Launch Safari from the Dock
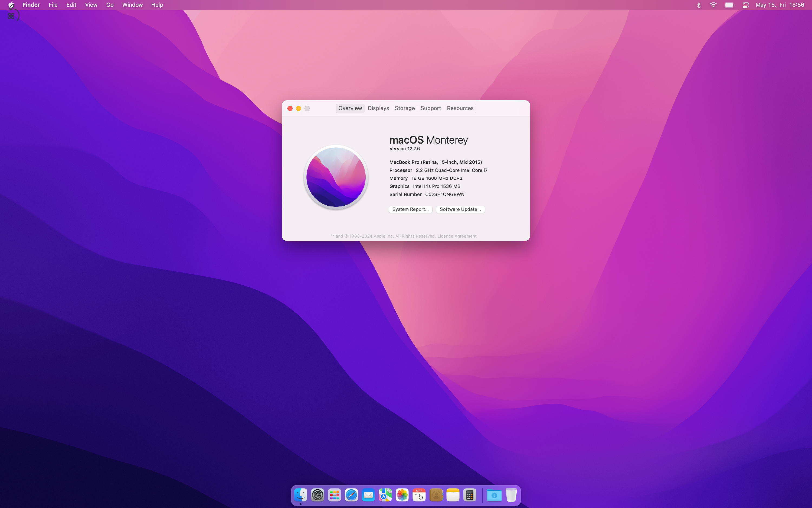 [351, 495]
